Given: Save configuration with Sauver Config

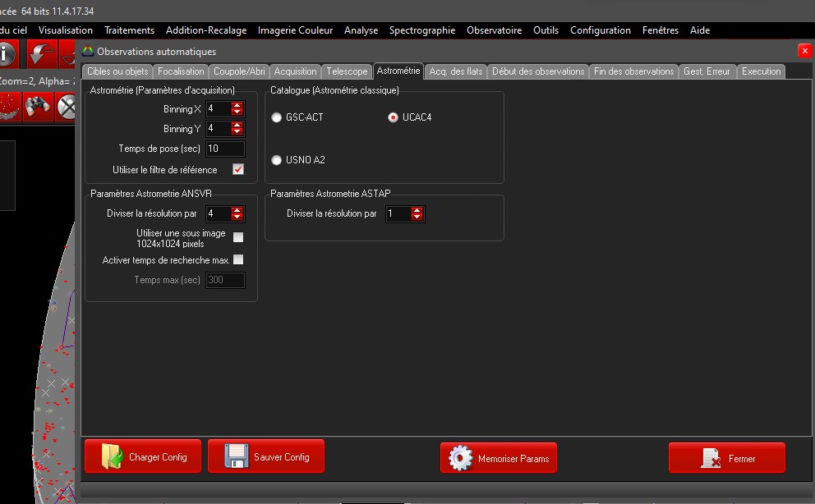Looking at the screenshot, I should click(266, 457).
